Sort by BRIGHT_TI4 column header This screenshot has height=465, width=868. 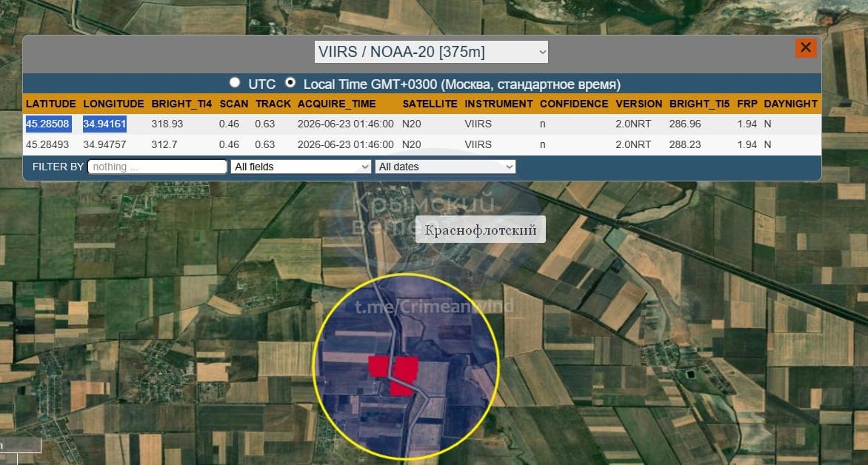click(181, 104)
